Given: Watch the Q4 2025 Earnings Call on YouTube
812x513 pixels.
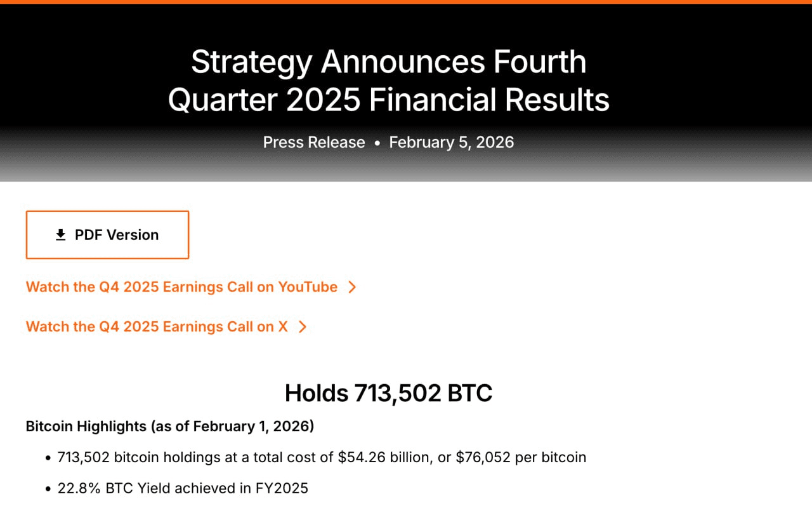Looking at the screenshot, I should point(181,287).
